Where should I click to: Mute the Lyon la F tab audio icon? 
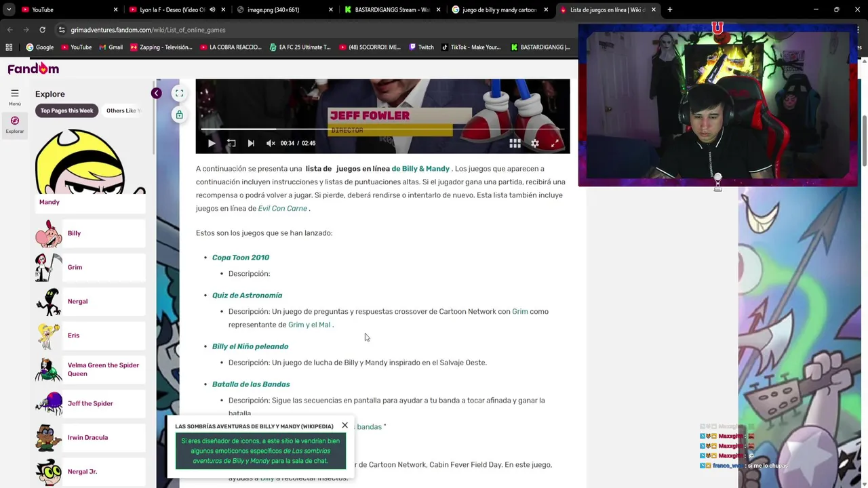tap(212, 9)
